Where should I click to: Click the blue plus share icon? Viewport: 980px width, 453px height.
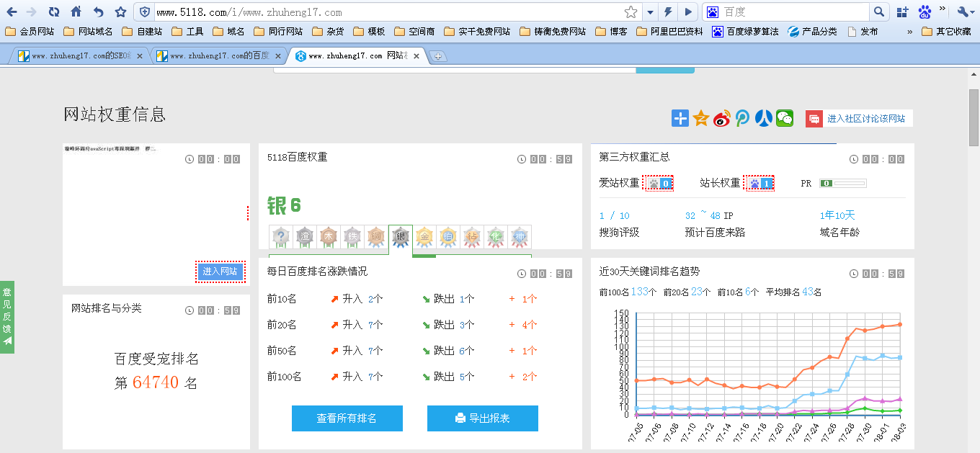tap(680, 119)
